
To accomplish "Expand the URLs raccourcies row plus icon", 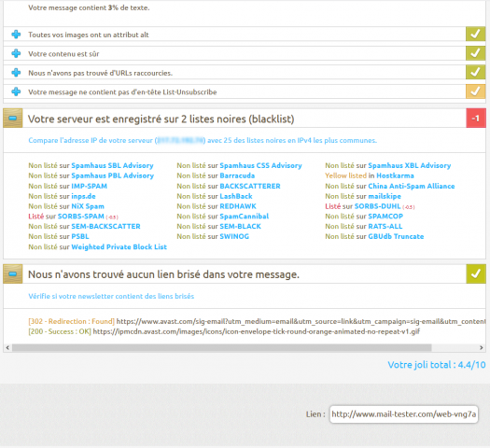I will click(16, 73).
